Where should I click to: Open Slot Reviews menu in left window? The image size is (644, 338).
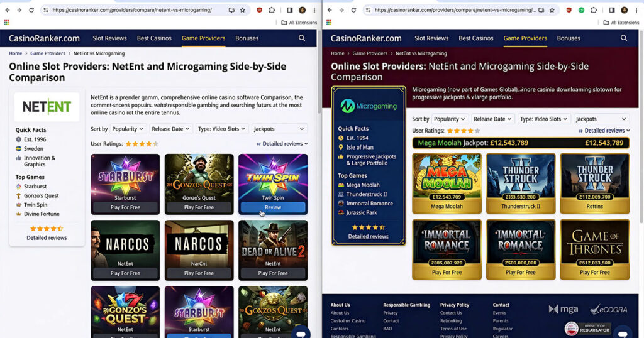click(109, 38)
